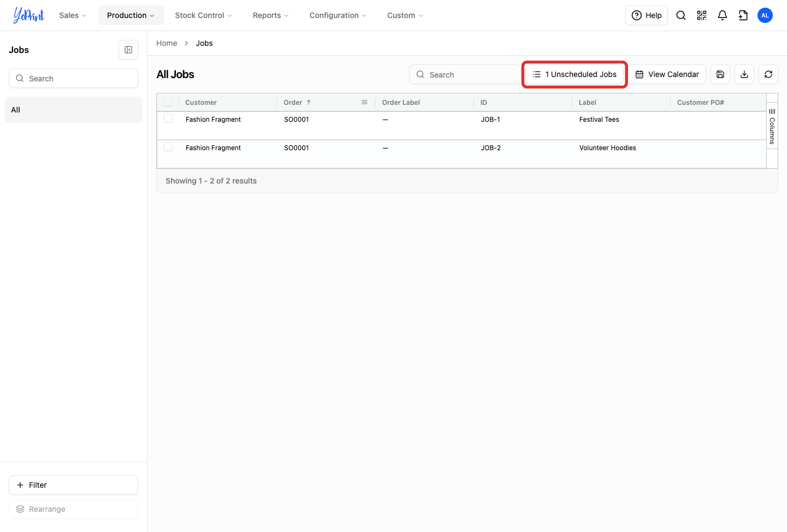Sort by the Label column header

tap(588, 102)
